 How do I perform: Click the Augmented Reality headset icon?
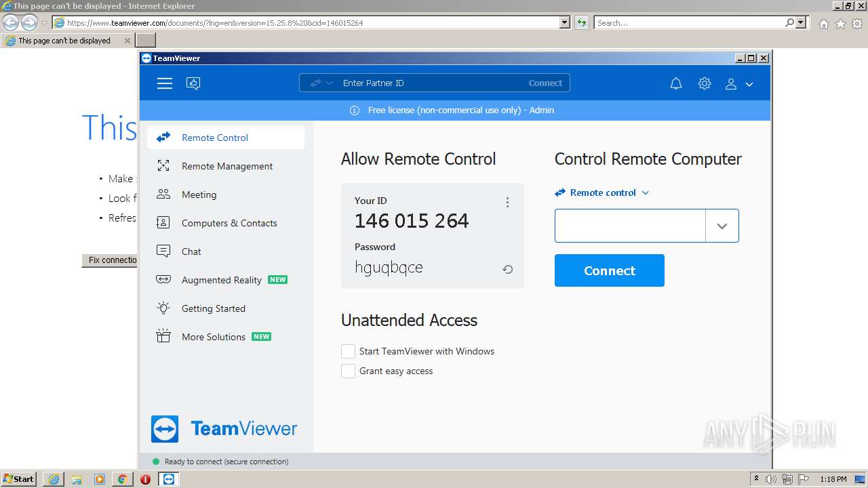pyautogui.click(x=163, y=279)
